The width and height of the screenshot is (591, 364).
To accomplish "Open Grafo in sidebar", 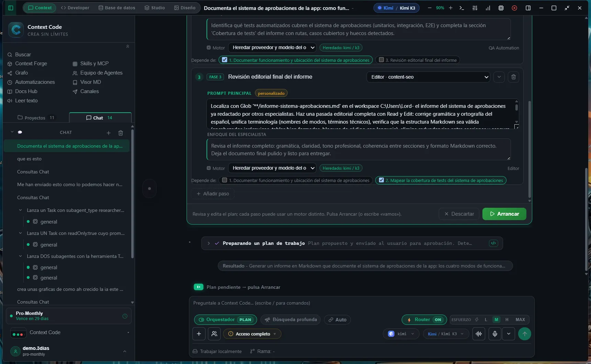I will (x=18, y=73).
